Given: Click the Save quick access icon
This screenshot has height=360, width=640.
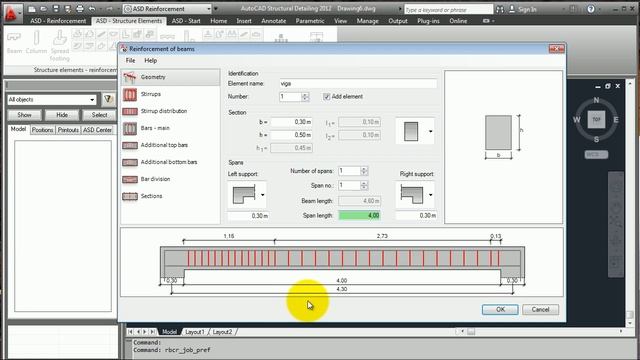Looking at the screenshot, I should click(56, 9).
